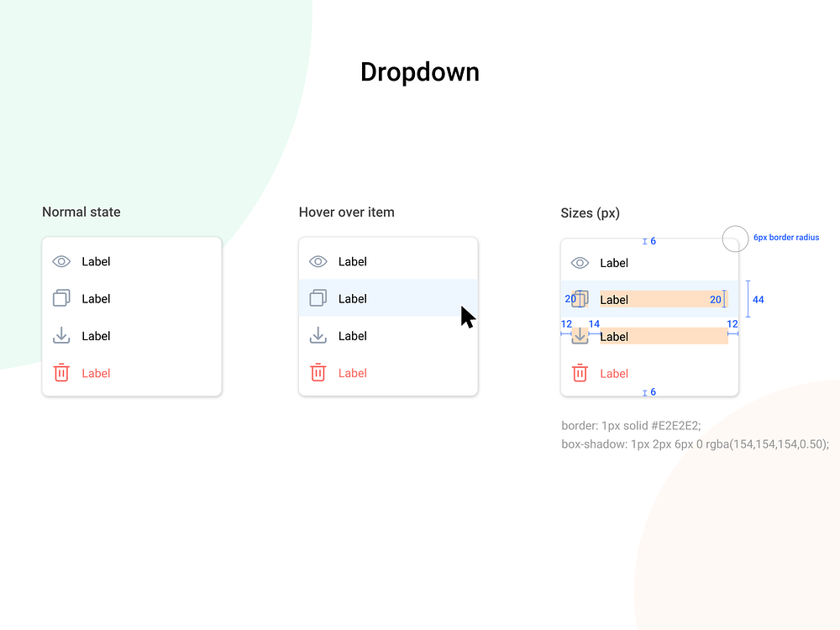This screenshot has height=630, width=840.
Task: Click the download icon in Hover dropdown
Action: pyautogui.click(x=318, y=335)
